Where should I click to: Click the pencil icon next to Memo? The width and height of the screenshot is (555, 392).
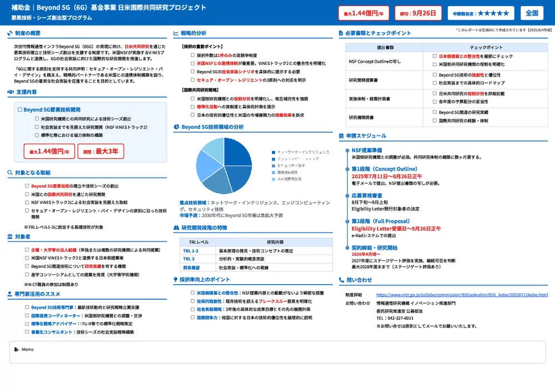(17, 349)
